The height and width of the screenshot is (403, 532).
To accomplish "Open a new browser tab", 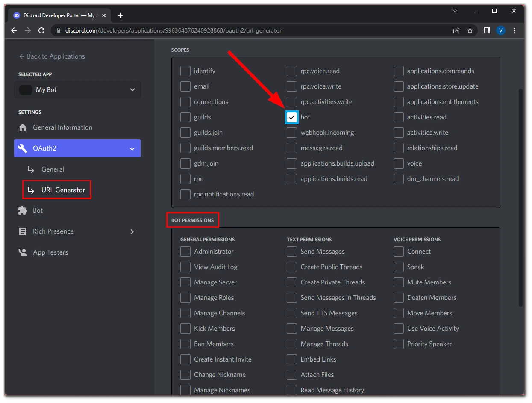I will click(120, 15).
